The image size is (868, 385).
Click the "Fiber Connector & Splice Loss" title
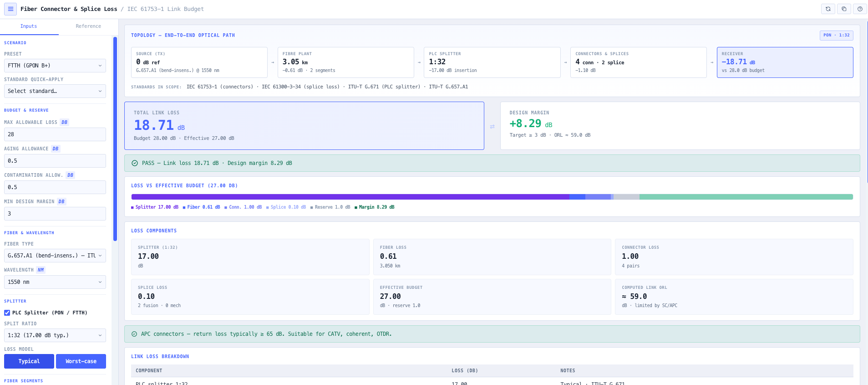click(x=69, y=9)
